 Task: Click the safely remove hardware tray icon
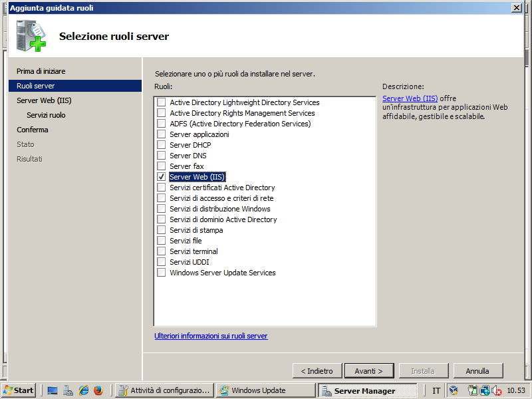[x=473, y=390]
